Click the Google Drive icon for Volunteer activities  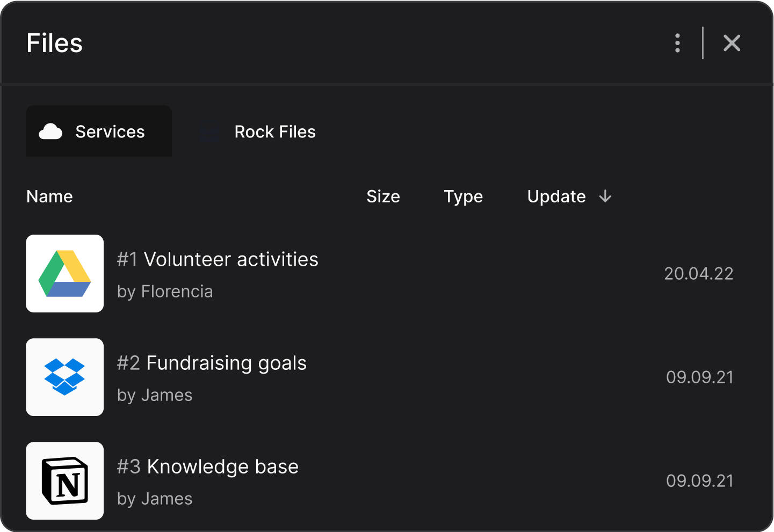pyautogui.click(x=64, y=273)
